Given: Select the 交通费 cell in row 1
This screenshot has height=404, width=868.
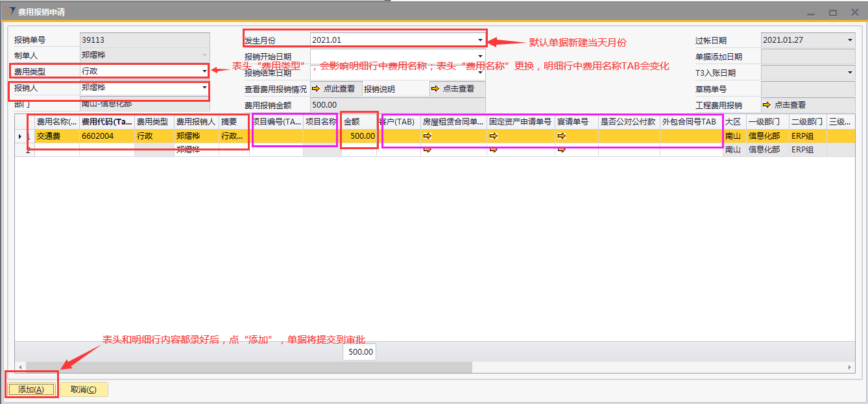Looking at the screenshot, I should coord(56,136).
